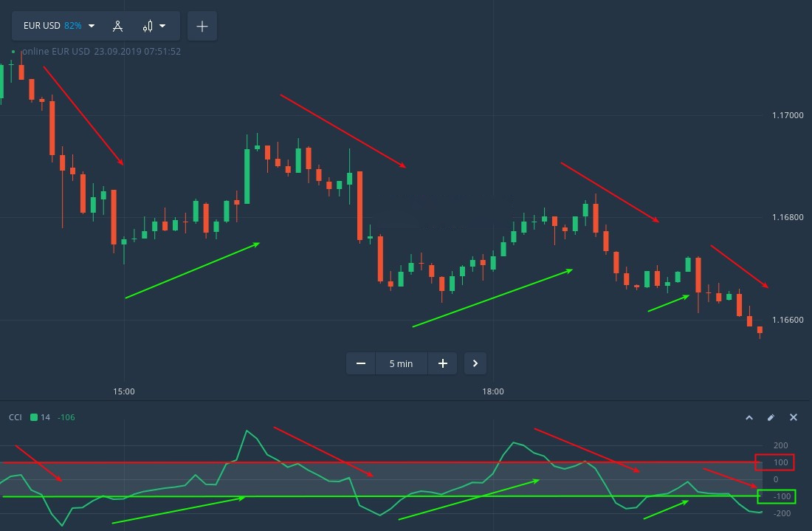The width and height of the screenshot is (812, 531).
Task: Collapse the CCI indicator panel
Action: pyautogui.click(x=749, y=417)
